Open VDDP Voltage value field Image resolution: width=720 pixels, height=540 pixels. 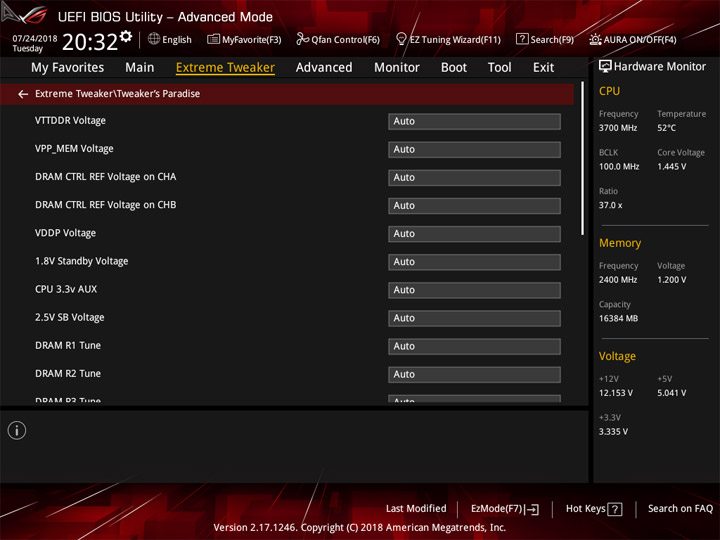pyautogui.click(x=474, y=234)
